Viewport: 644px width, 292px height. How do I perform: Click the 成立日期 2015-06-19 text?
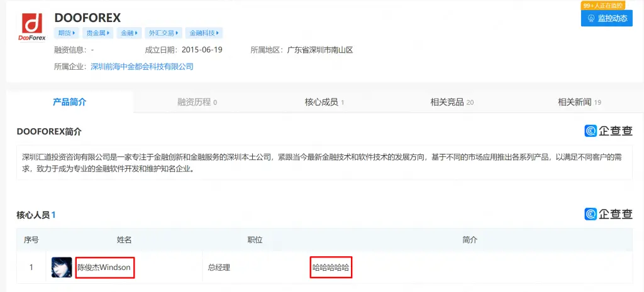point(184,50)
